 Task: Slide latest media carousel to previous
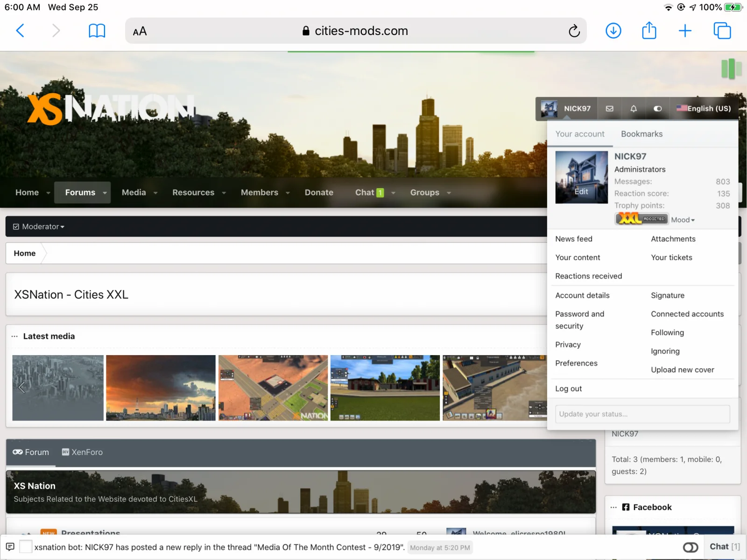click(21, 387)
